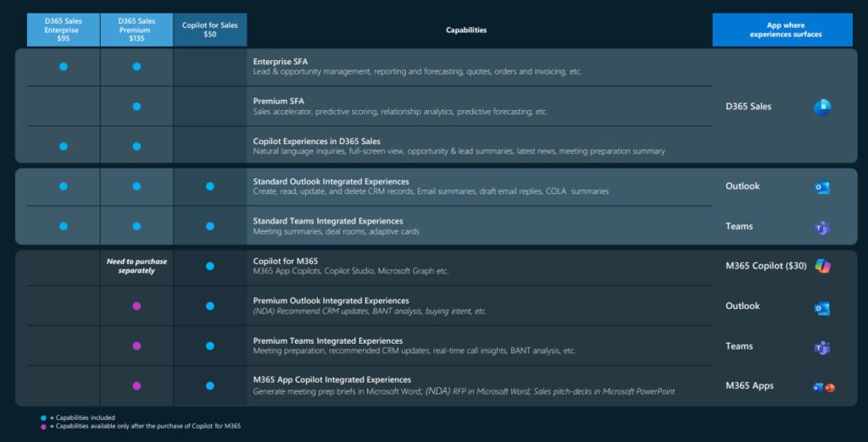Click the D365 Sales app icon
The height and width of the screenshot is (442, 868).
(821, 108)
